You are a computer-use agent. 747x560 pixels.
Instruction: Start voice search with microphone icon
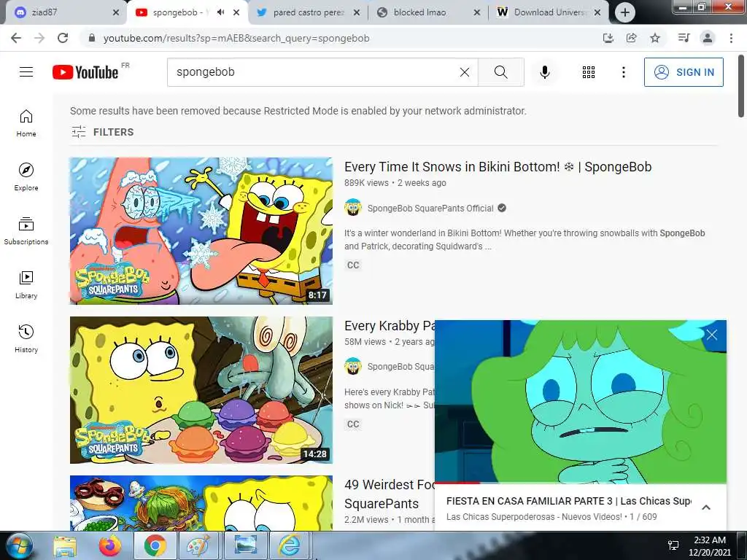(545, 72)
